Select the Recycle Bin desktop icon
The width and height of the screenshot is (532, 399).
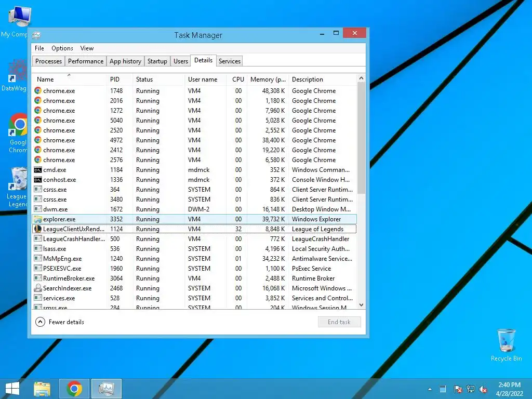click(506, 345)
